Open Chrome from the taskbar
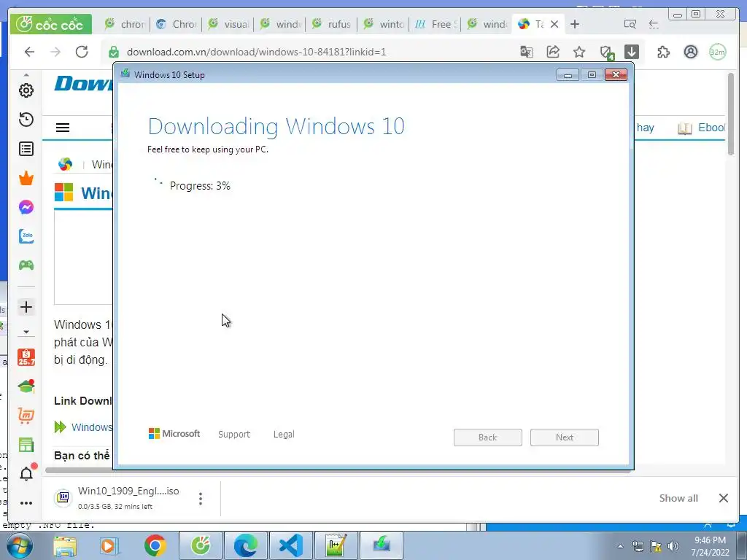The width and height of the screenshot is (747, 560). (x=155, y=545)
